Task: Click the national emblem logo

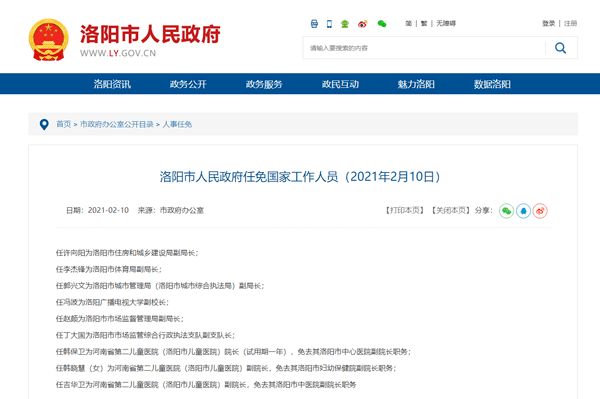Action: pyautogui.click(x=49, y=40)
